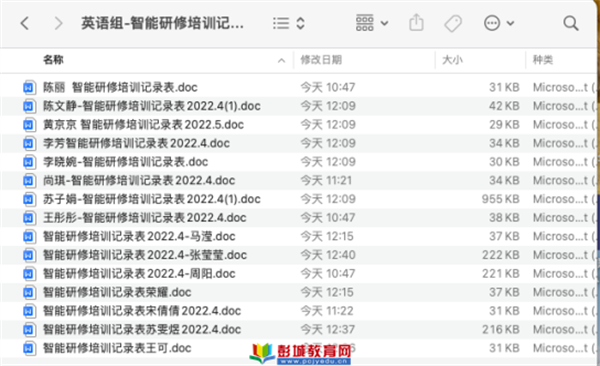Open the grouping options icon
Screen dimensions: 600x366
[365, 23]
